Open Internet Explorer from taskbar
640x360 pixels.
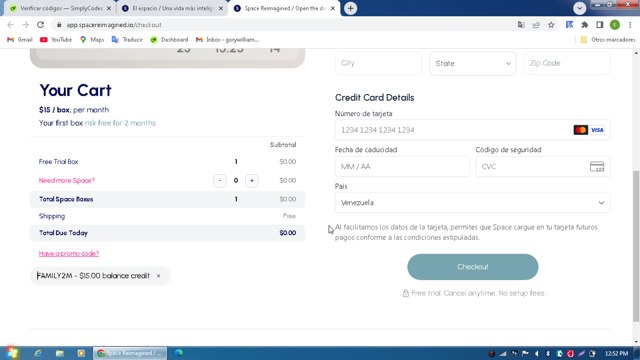pyautogui.click(x=38, y=353)
